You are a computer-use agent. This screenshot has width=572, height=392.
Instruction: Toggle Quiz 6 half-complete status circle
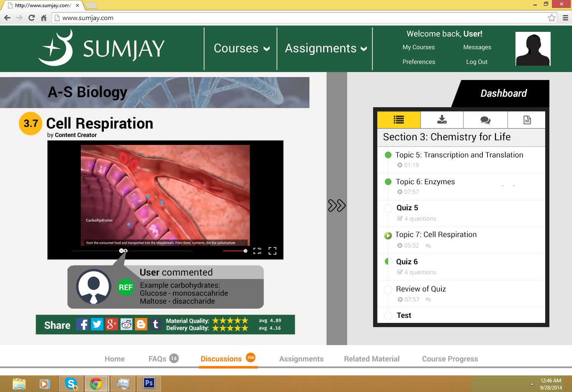[388, 262]
